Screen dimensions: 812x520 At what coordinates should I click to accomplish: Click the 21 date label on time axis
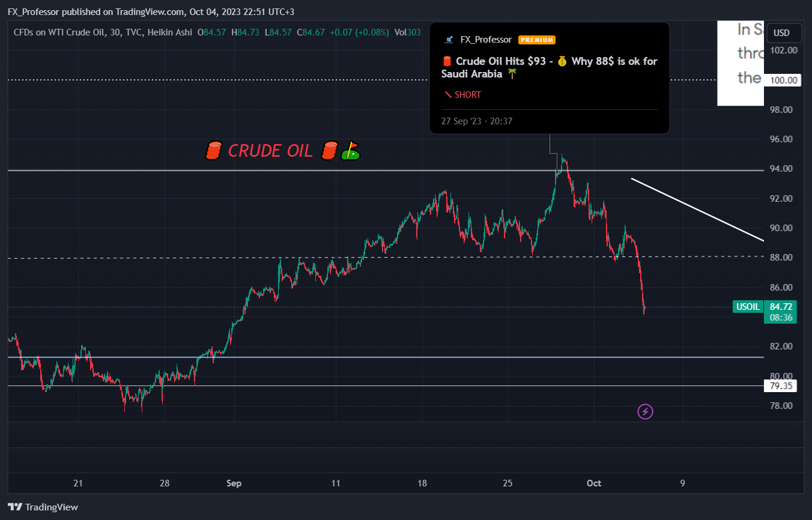point(77,483)
